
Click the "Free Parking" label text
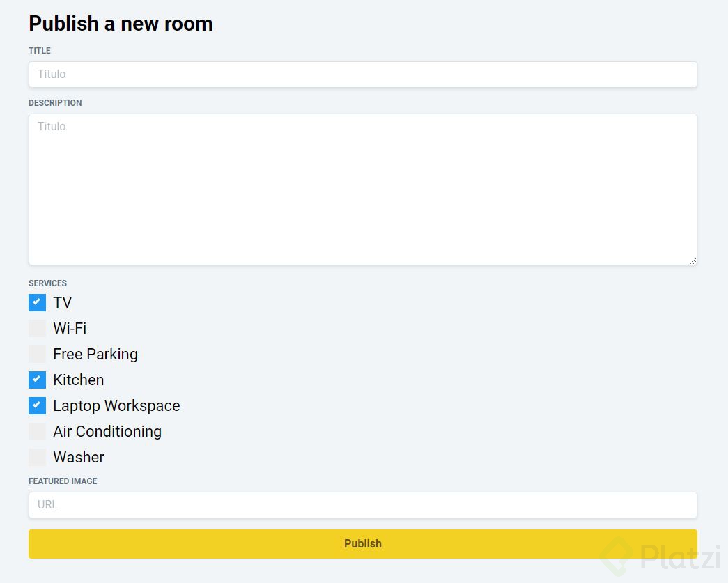pyautogui.click(x=95, y=355)
